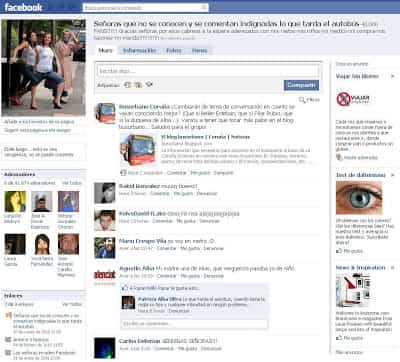Click the search magnifier icon in top bar
This screenshot has width=400, height=362.
(204, 7)
